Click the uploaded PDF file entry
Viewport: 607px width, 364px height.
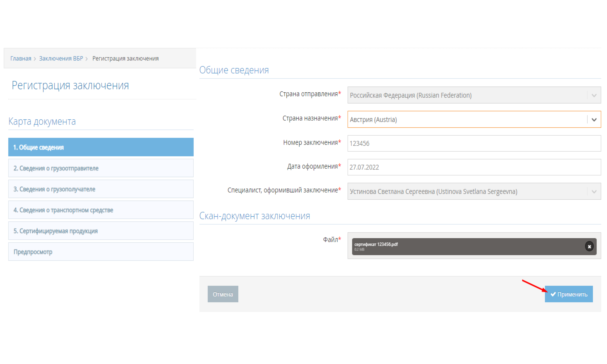point(442,246)
